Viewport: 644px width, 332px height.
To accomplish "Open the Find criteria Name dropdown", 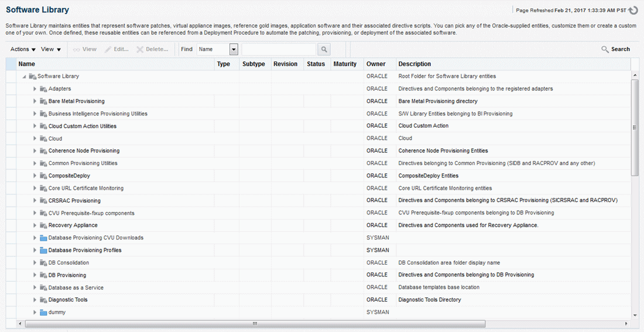I will tap(218, 49).
